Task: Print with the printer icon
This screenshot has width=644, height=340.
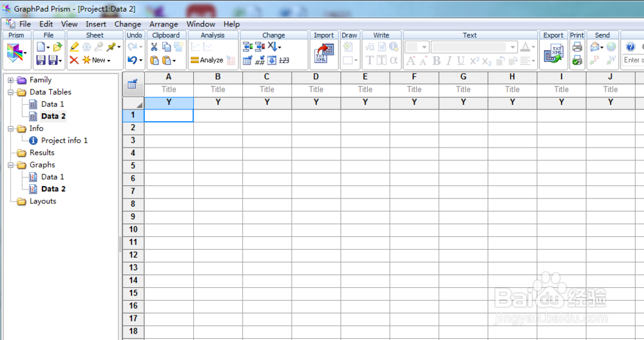Action: tap(577, 47)
